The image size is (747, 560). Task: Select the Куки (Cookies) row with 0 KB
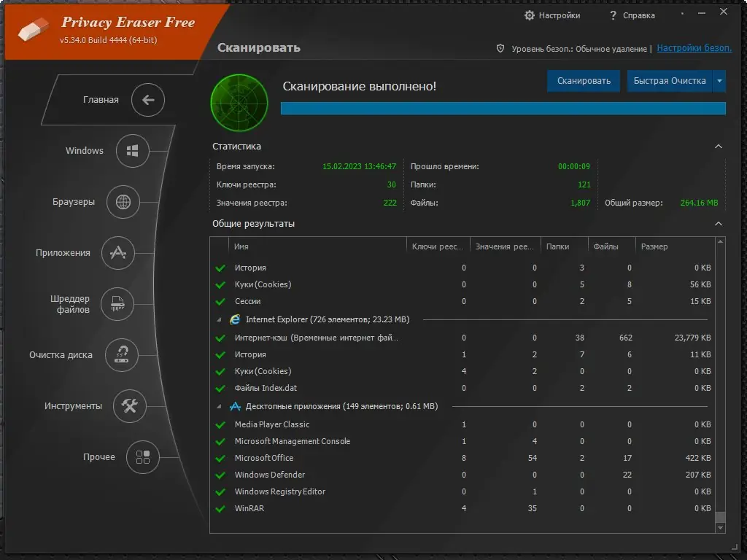(x=463, y=371)
